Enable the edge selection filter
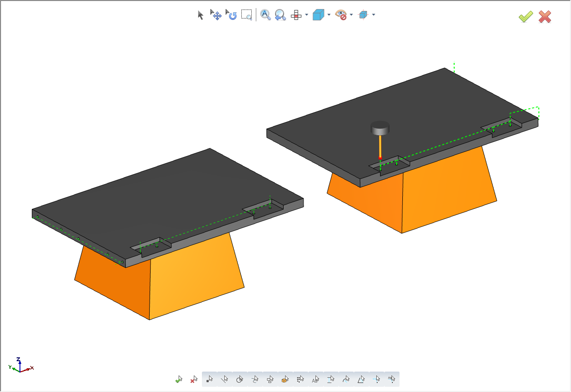The width and height of the screenshot is (571, 392). 225,379
